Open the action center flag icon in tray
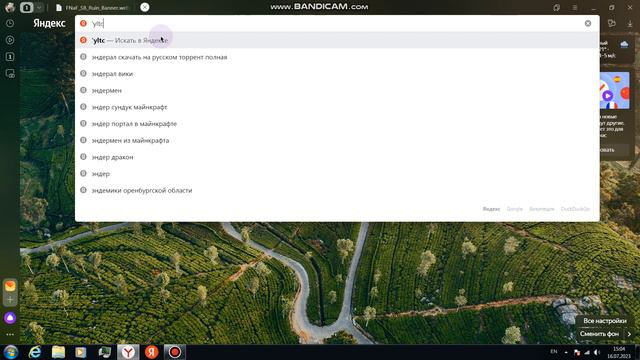This screenshot has width=640, height=360. pyautogui.click(x=576, y=352)
